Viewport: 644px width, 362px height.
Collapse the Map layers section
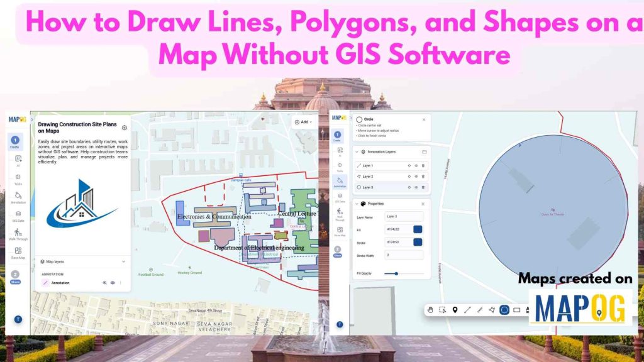124,261
